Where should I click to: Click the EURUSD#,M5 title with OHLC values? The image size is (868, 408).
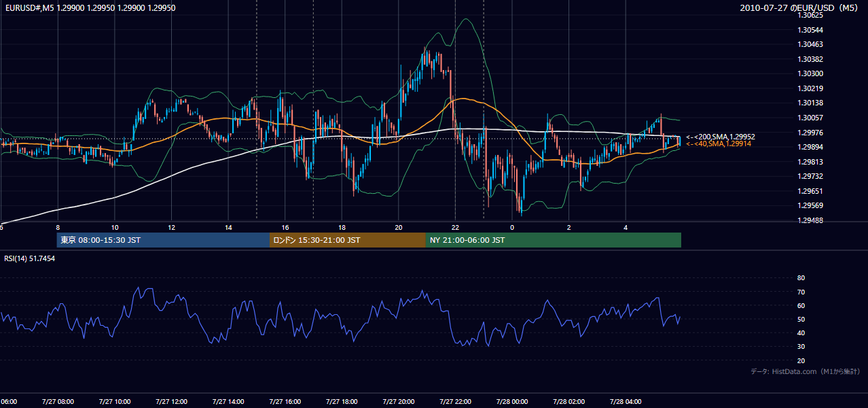tap(89, 7)
